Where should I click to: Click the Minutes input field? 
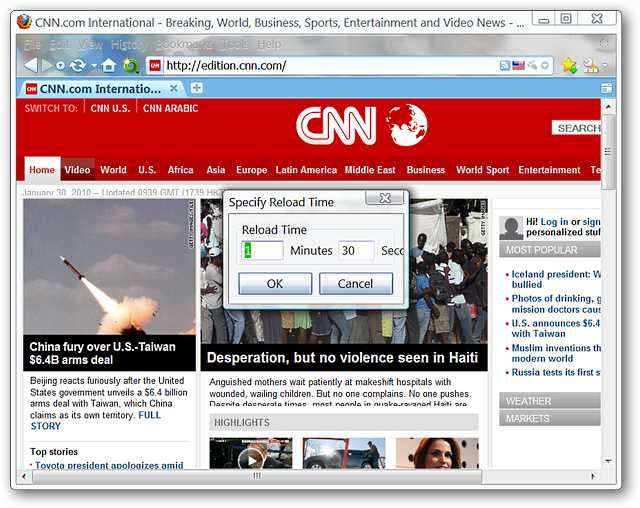click(263, 250)
